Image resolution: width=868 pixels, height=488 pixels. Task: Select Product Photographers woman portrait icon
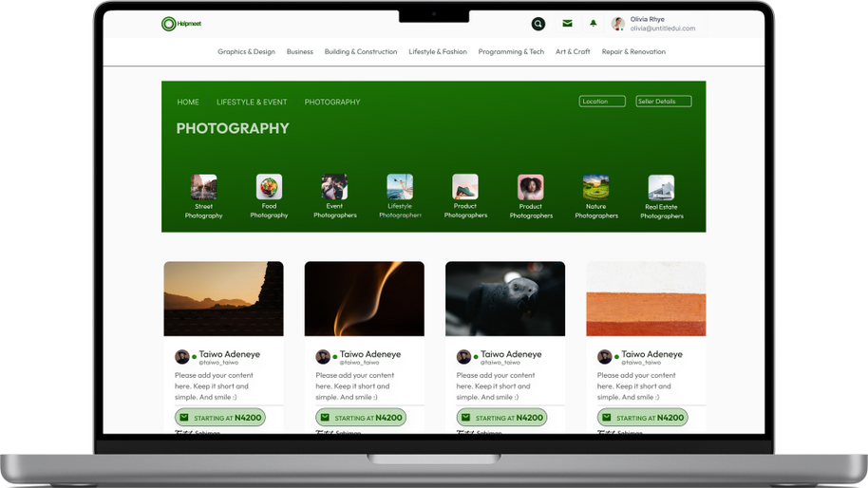[x=530, y=187]
